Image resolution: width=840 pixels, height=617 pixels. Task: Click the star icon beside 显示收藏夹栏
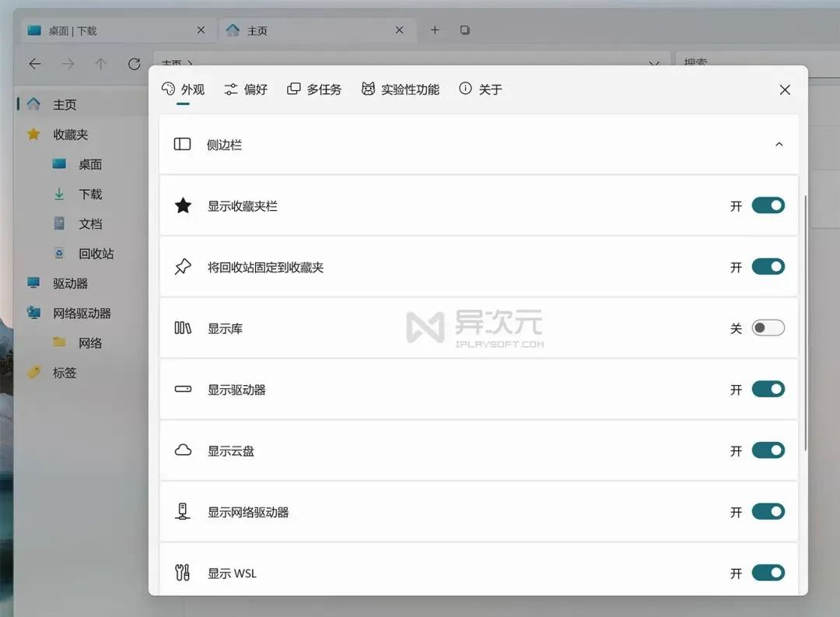click(183, 205)
